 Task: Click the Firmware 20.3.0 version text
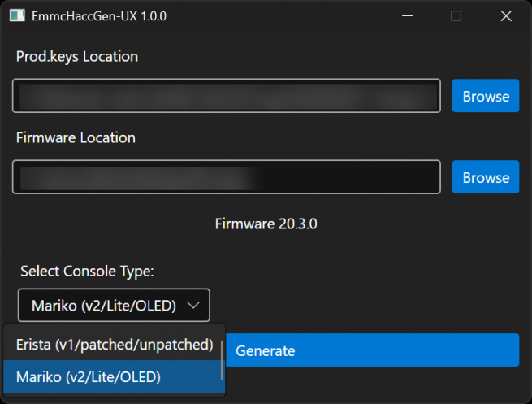(266, 224)
